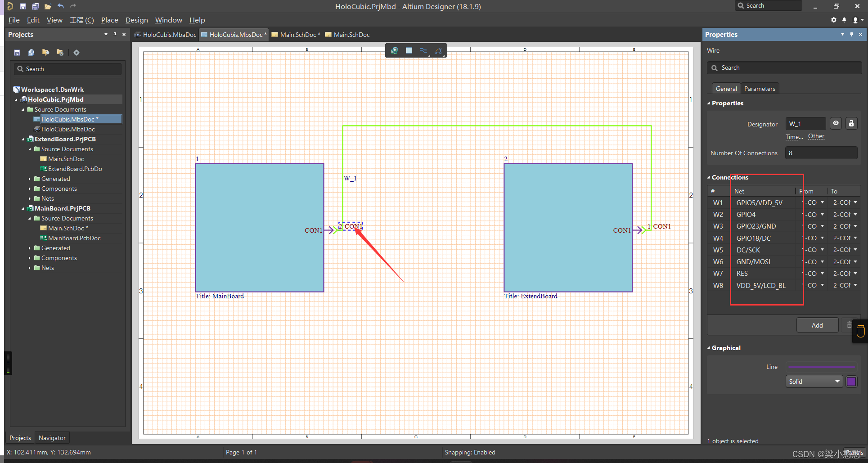Collapse the Connections section
This screenshot has width=868, height=463.
[709, 178]
